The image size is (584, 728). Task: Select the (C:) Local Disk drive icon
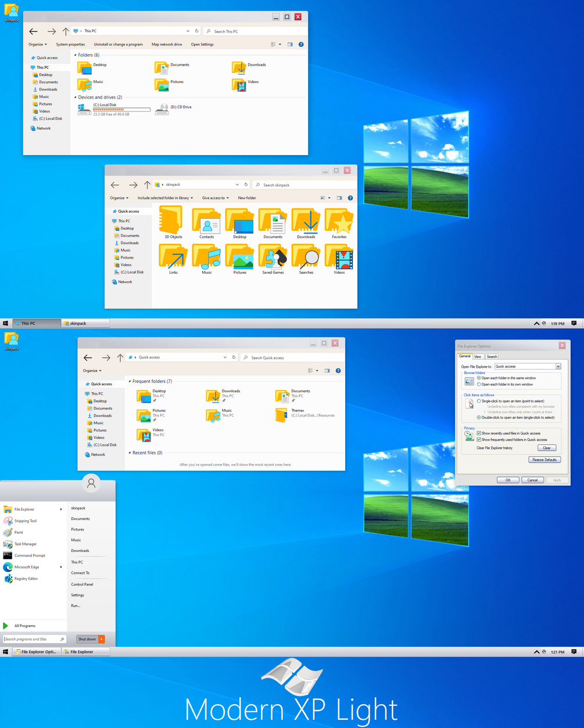click(84, 109)
